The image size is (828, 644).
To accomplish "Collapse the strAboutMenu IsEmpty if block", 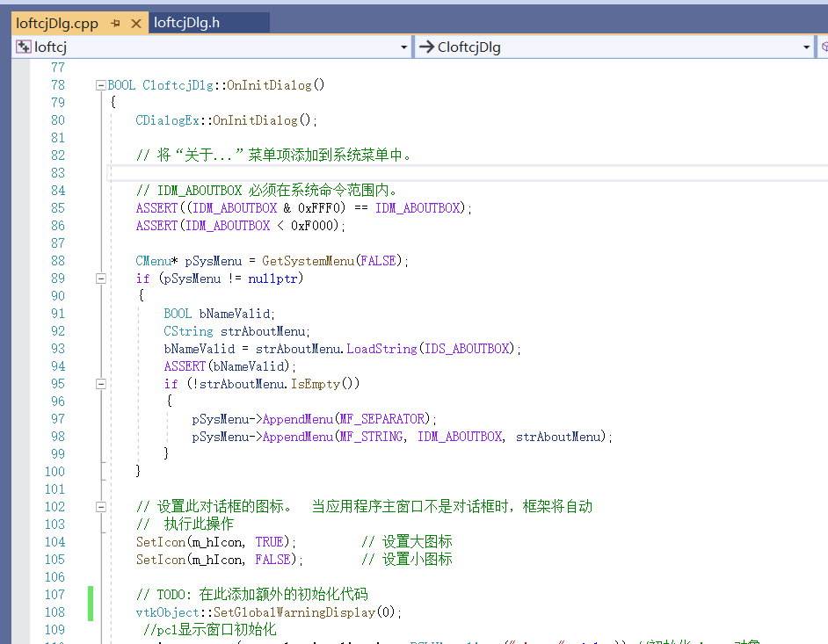I will click(100, 383).
